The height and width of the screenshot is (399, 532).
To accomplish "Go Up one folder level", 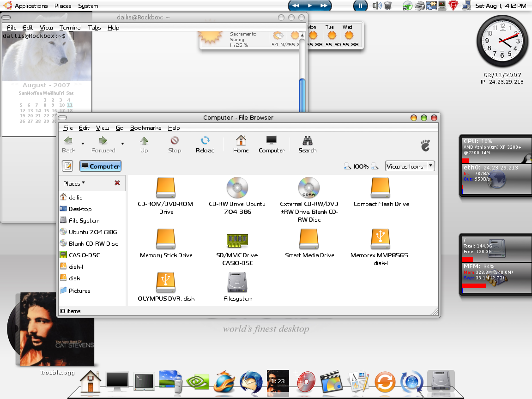I will [x=144, y=140].
